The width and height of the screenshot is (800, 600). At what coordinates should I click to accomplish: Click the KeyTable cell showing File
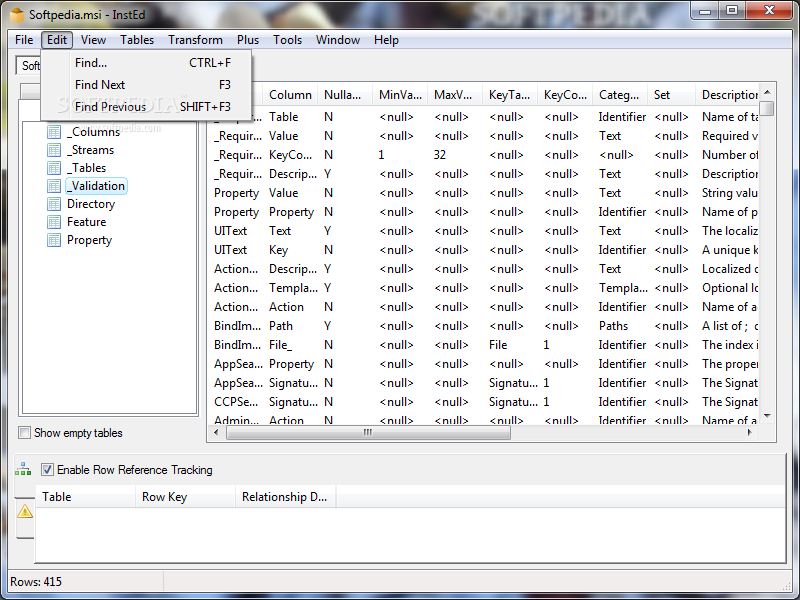(510, 345)
